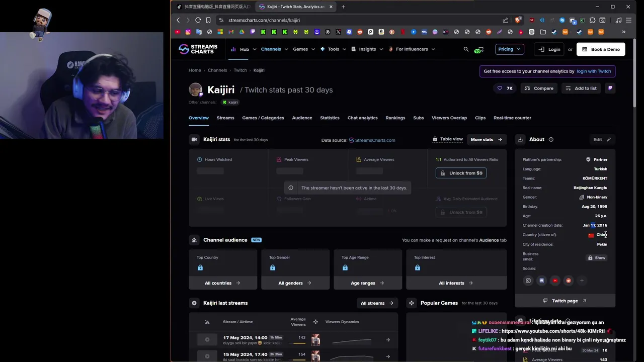Open the Twitch page link
This screenshot has height=362, width=644.
click(565, 301)
